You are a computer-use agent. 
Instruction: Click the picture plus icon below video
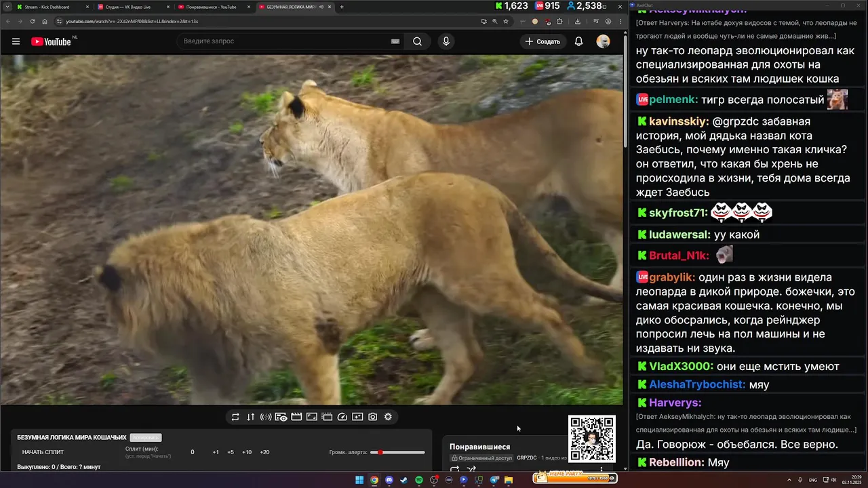pyautogui.click(x=357, y=417)
